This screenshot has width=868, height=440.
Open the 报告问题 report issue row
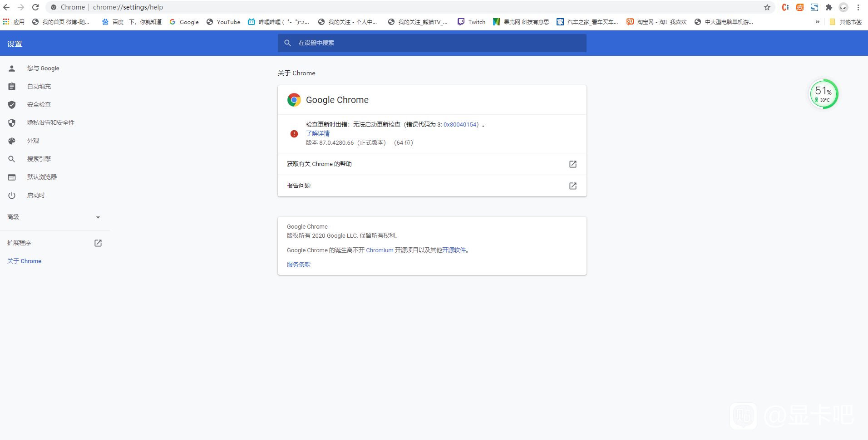tap(432, 186)
